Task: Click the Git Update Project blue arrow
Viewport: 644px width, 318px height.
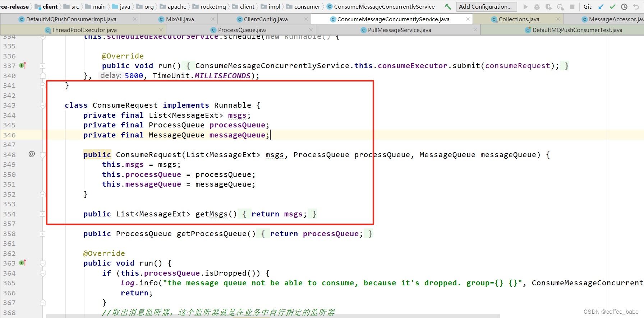Action: 601,6
